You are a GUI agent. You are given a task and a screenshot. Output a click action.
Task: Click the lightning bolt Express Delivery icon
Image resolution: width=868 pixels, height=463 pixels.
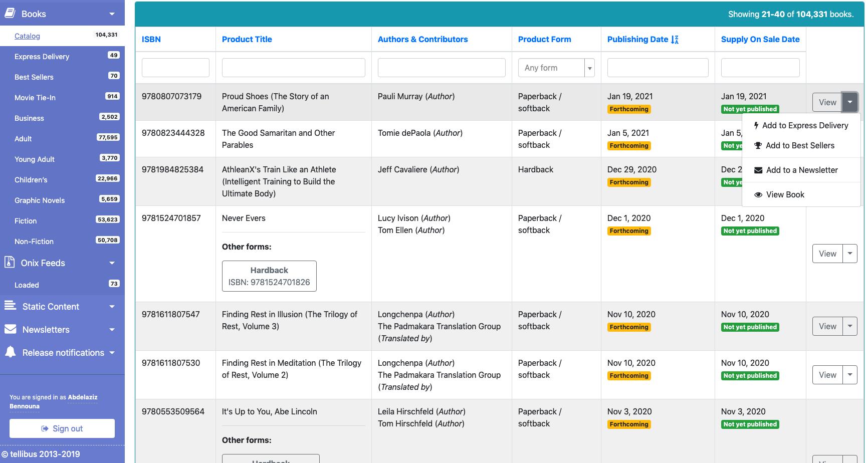(756, 125)
